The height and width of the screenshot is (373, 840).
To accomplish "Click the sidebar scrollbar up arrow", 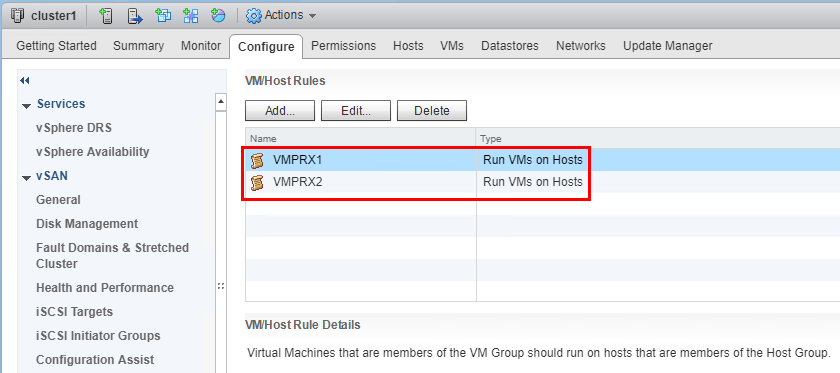I will click(x=221, y=102).
